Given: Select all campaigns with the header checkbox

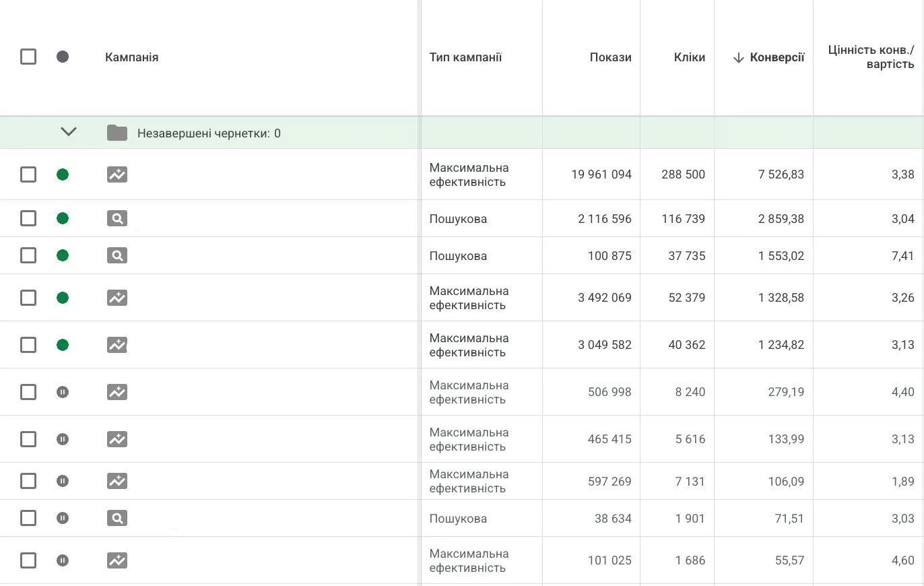Looking at the screenshot, I should (28, 57).
